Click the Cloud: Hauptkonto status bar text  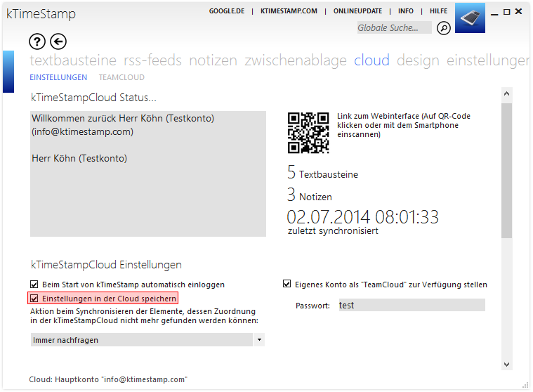[108, 379]
